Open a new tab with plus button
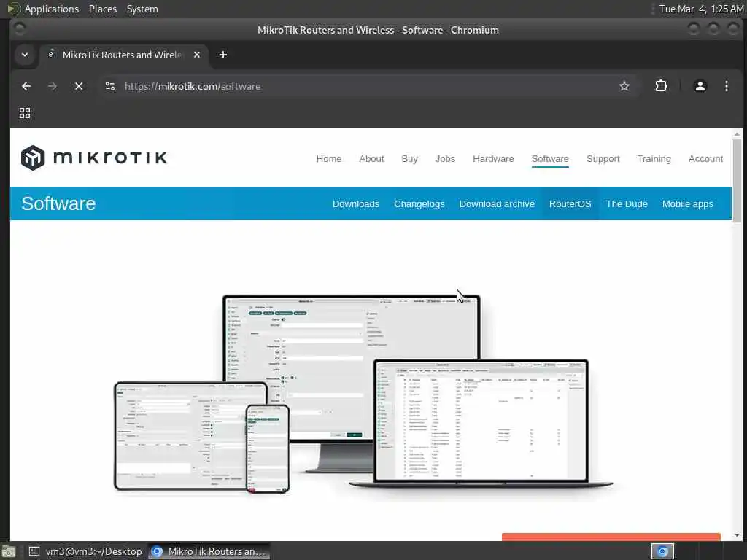This screenshot has width=747, height=560. 223,55
